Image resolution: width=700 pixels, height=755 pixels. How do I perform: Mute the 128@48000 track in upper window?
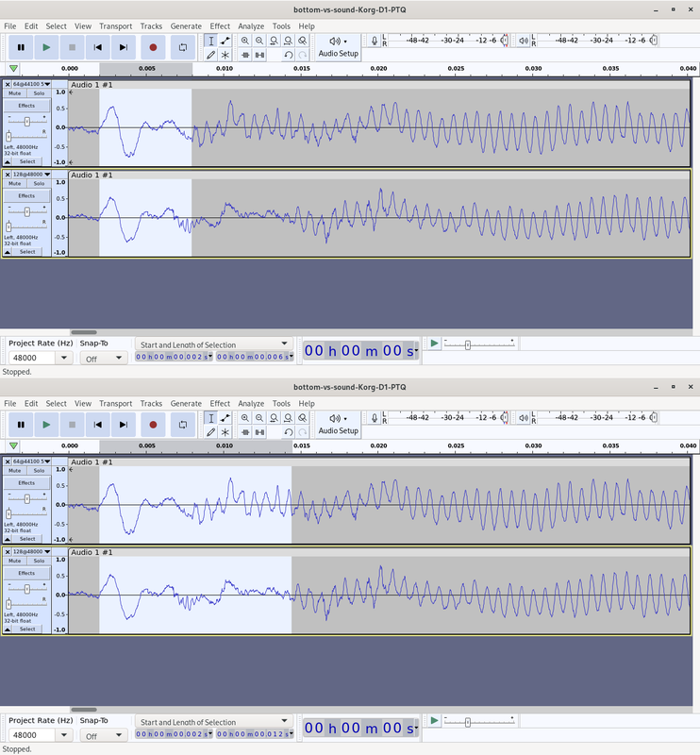[15, 183]
